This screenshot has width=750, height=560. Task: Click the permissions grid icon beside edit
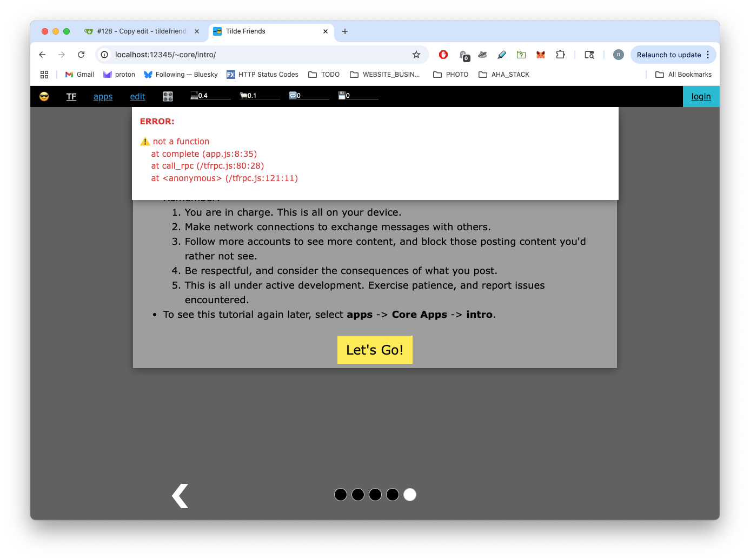pos(168,96)
